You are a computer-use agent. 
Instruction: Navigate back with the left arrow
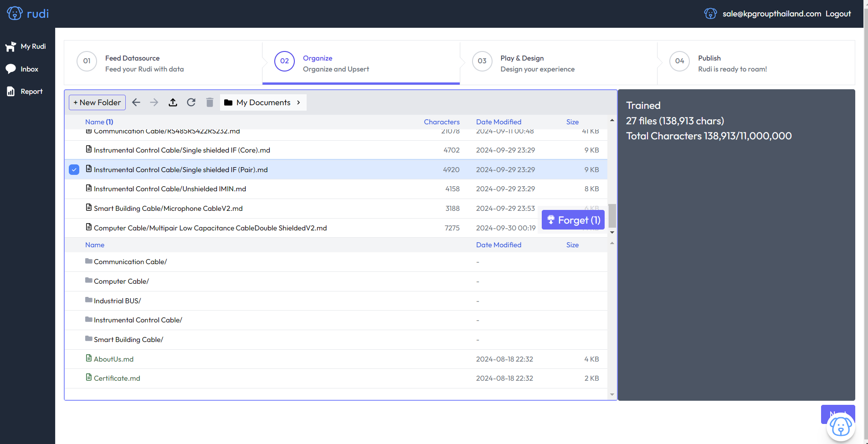(x=136, y=102)
